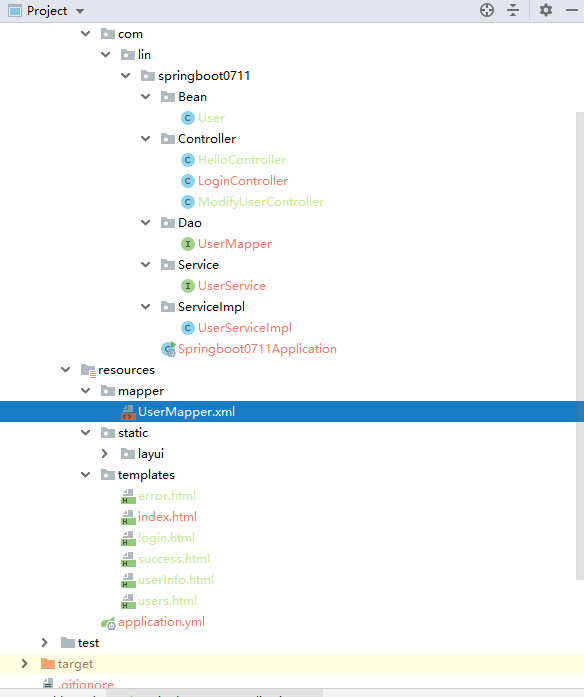Click the ModifyUserController class icon
Image resolution: width=584 pixels, height=697 pixels.
point(188,202)
